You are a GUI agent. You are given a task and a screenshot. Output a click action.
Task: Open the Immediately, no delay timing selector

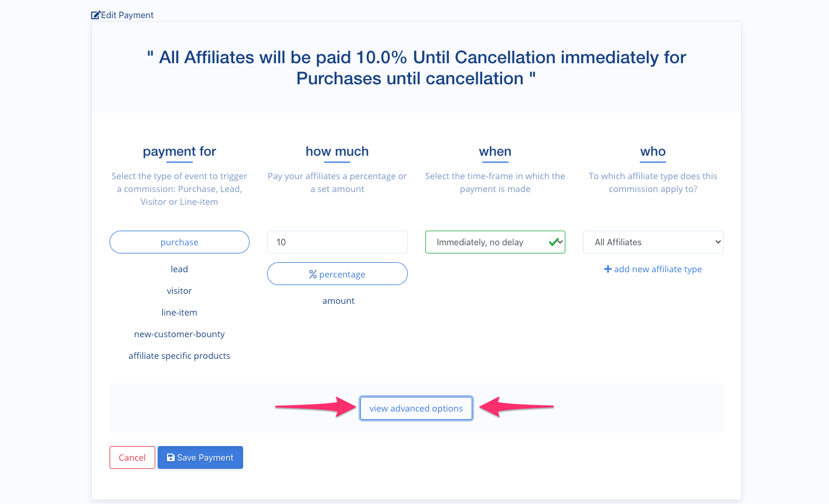coord(495,242)
